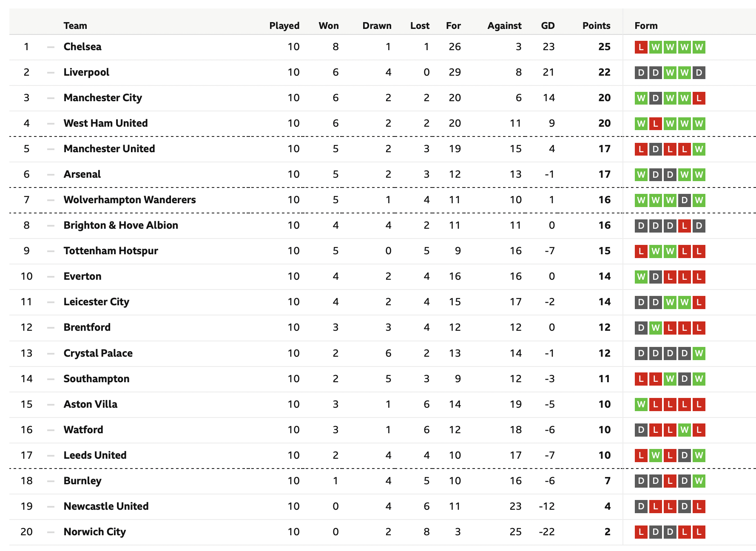This screenshot has height=551, width=756.
Task: Click Manchester City's red L form badge
Action: (x=699, y=98)
